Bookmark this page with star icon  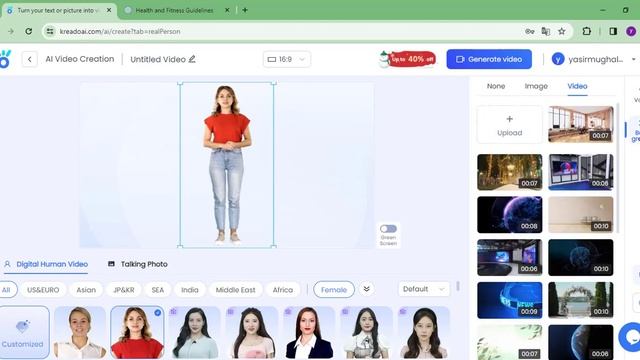562,31
